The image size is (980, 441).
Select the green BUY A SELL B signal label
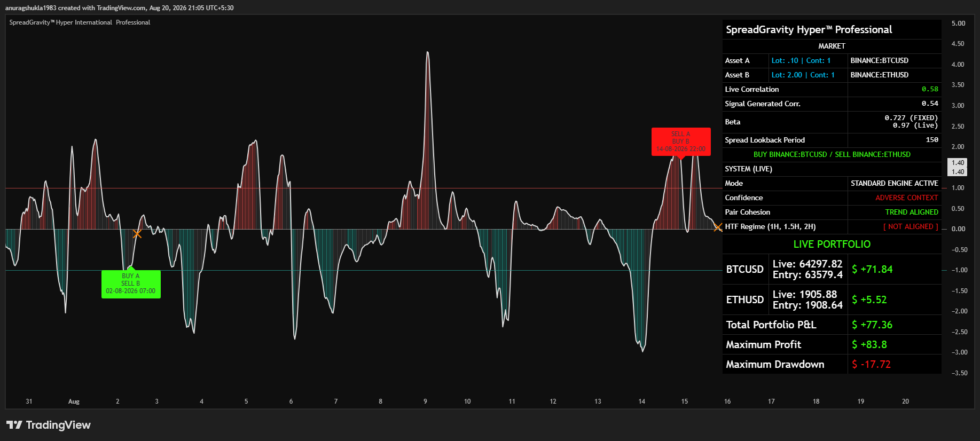pyautogui.click(x=131, y=284)
